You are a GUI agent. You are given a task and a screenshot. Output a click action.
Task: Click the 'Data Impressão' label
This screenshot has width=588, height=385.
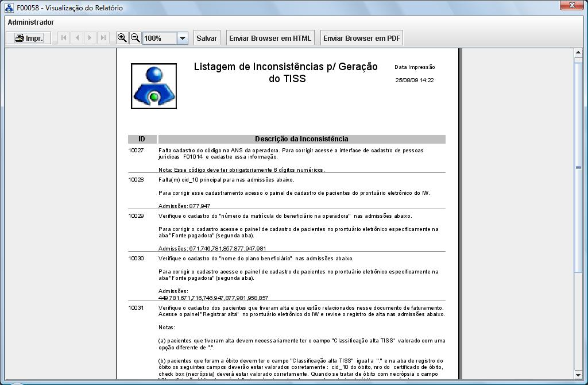(x=415, y=67)
